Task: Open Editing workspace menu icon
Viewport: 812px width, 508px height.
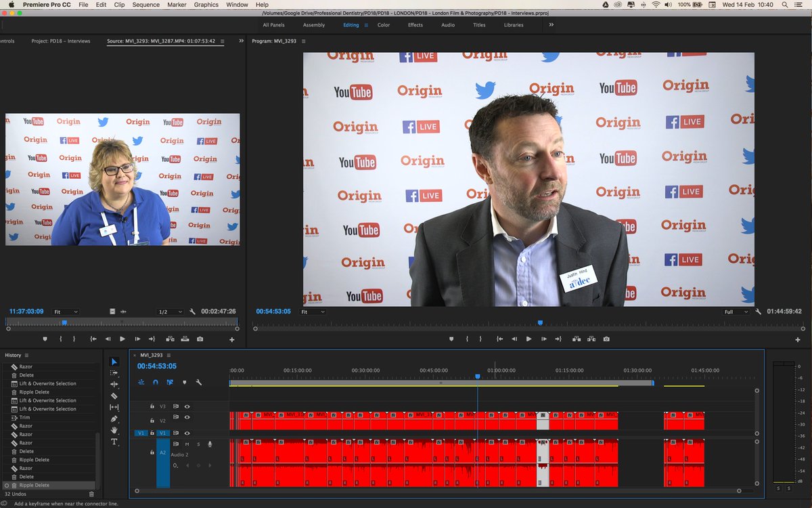Action: pyautogui.click(x=366, y=25)
